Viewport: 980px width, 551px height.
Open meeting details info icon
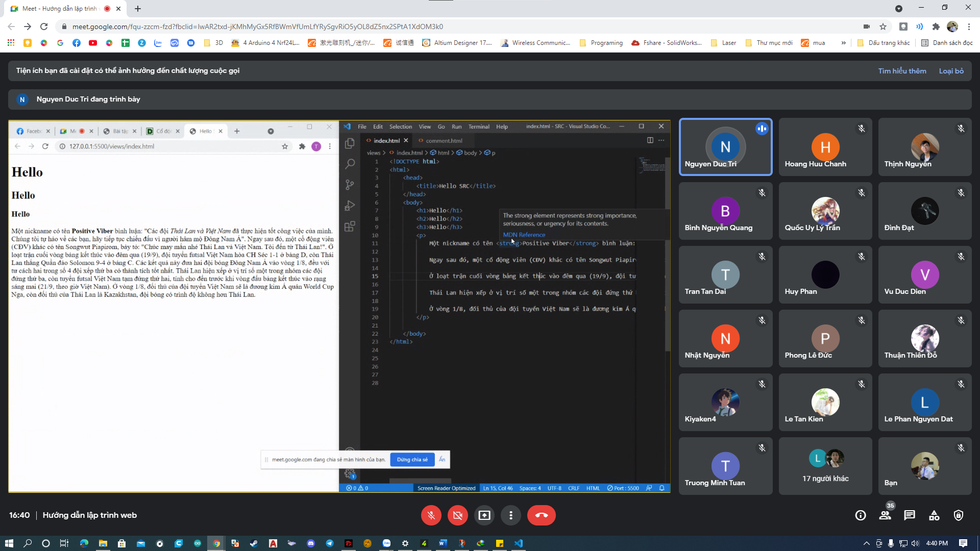(861, 515)
